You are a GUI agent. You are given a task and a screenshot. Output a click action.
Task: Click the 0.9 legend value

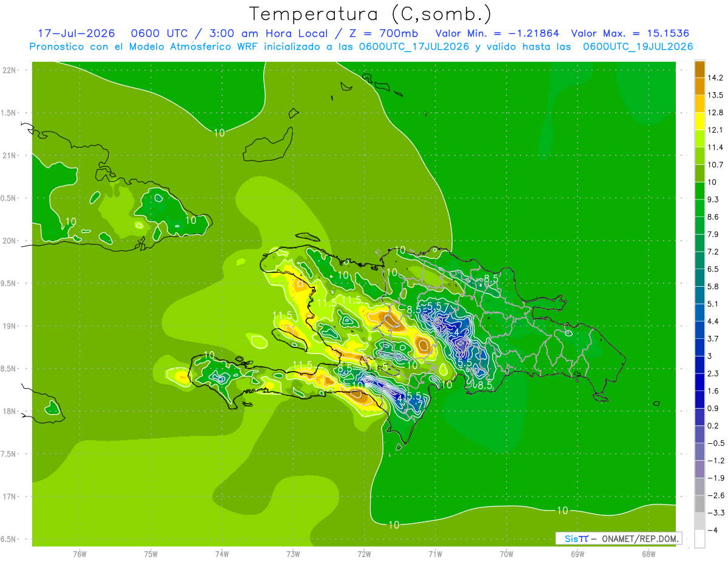pos(714,409)
